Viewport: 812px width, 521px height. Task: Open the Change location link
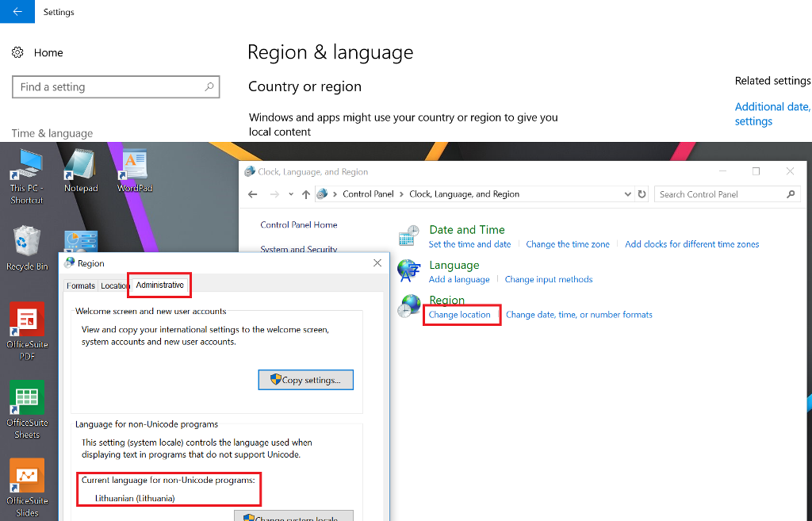pyautogui.click(x=460, y=315)
